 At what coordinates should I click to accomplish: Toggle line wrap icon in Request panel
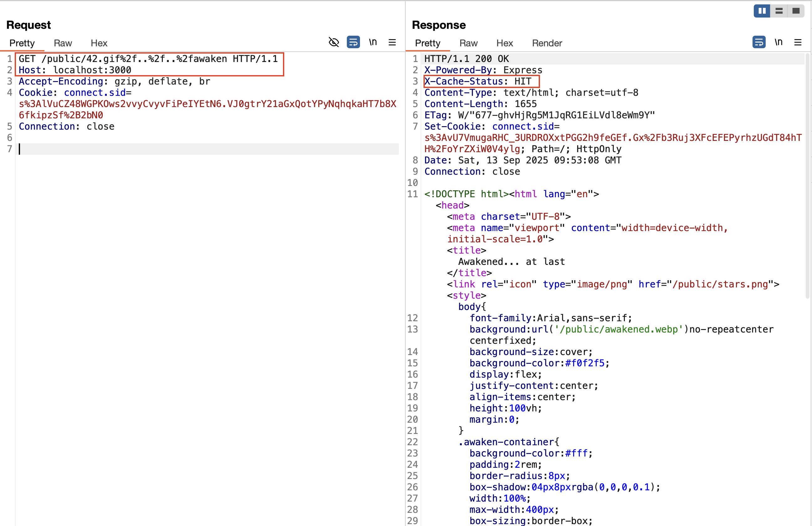[x=353, y=42]
